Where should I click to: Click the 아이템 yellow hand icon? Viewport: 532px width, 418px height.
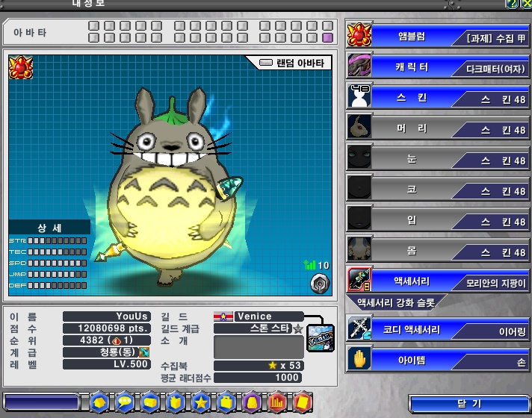pos(359,359)
